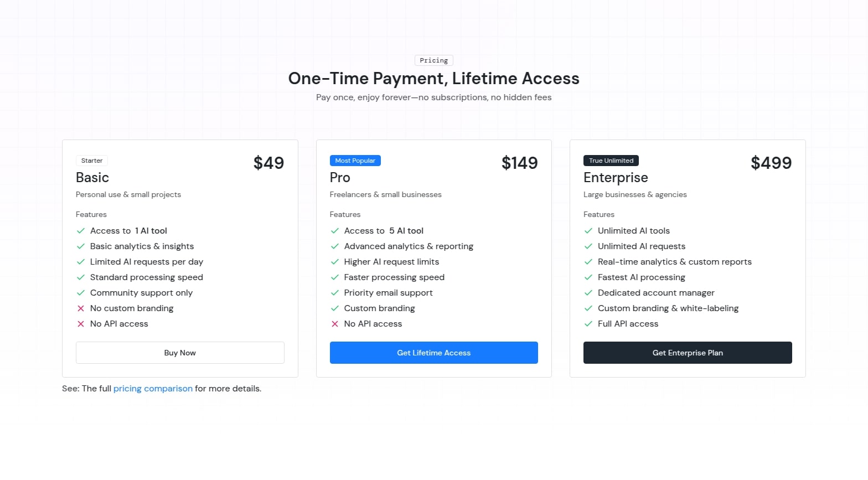The width and height of the screenshot is (868, 480).
Task: Click the checkmark beside Priority email support
Action: pos(335,293)
